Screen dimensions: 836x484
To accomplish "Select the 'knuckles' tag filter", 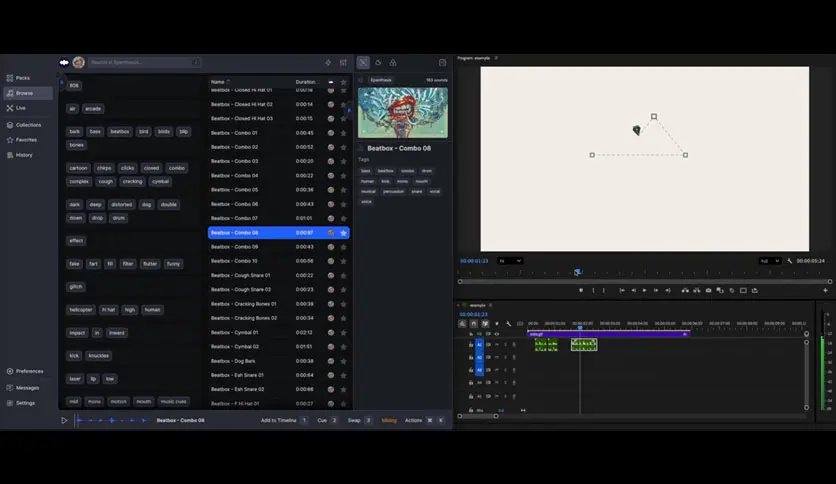I will coord(99,356).
